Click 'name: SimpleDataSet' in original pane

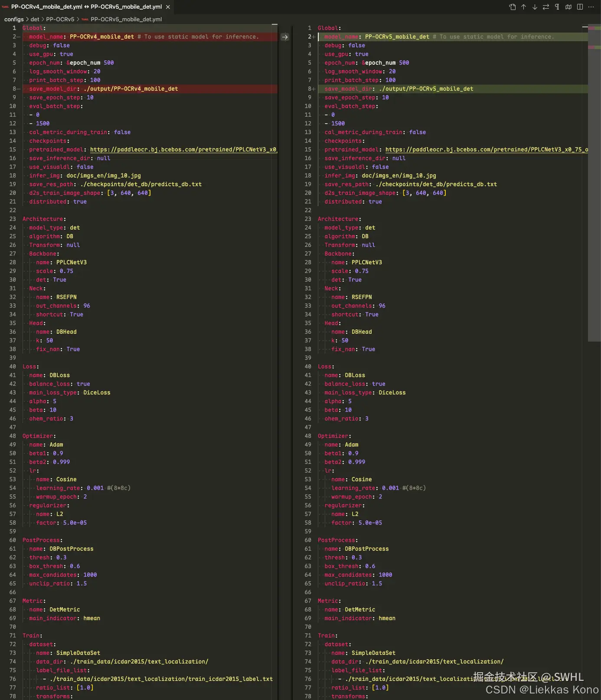pyautogui.click(x=68, y=653)
